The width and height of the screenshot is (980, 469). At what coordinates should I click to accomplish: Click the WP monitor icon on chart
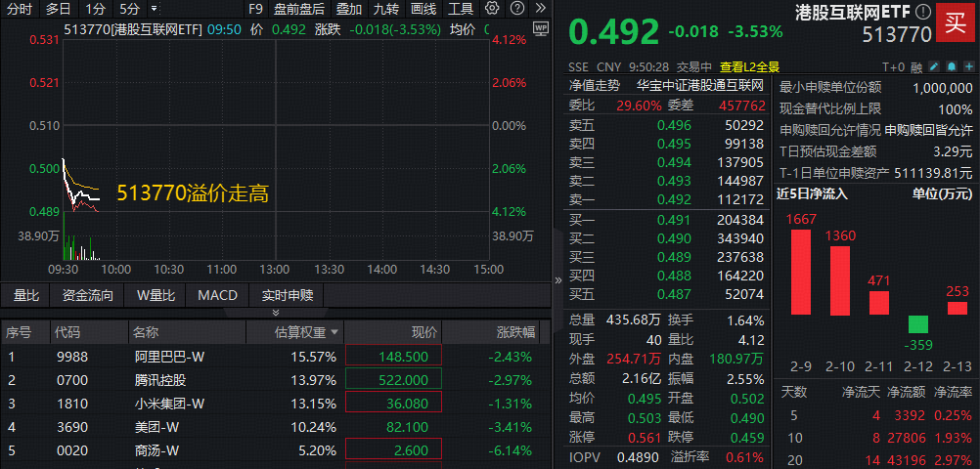pyautogui.click(x=541, y=29)
